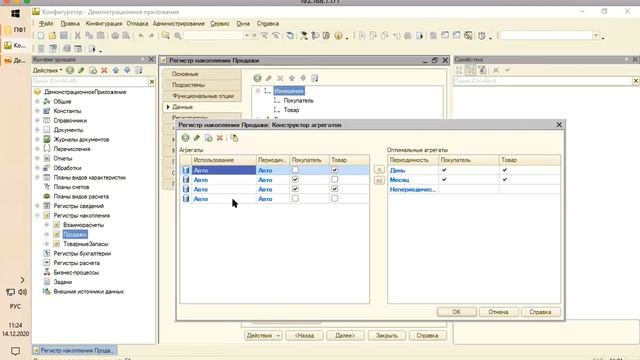Click Закрыть button in register window

(x=387, y=336)
